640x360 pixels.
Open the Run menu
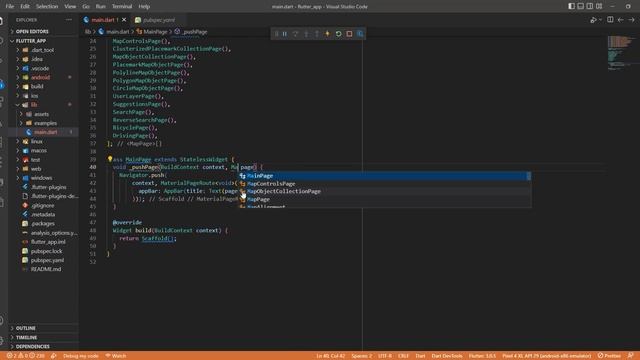click(x=100, y=6)
